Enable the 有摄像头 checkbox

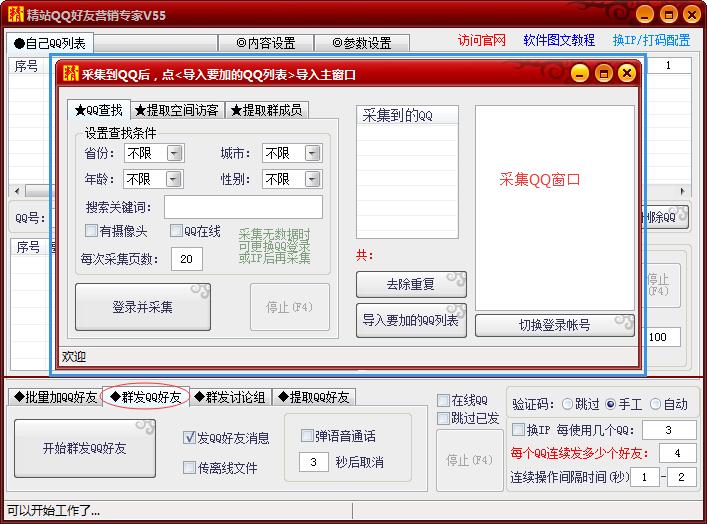pyautogui.click(x=91, y=231)
